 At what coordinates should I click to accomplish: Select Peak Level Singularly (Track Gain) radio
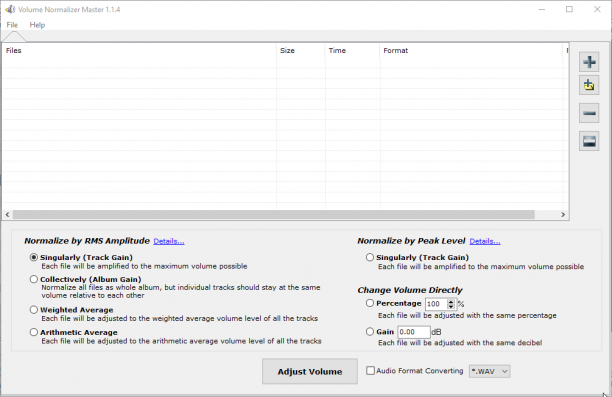tap(370, 257)
